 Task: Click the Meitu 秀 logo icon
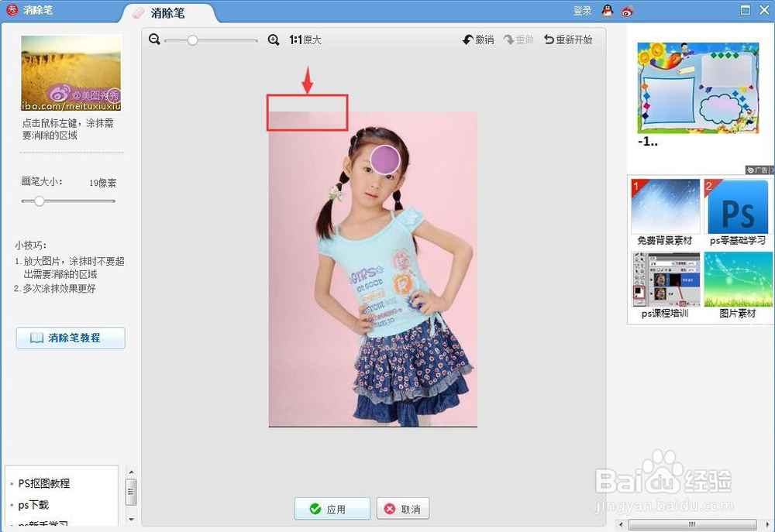click(10, 9)
